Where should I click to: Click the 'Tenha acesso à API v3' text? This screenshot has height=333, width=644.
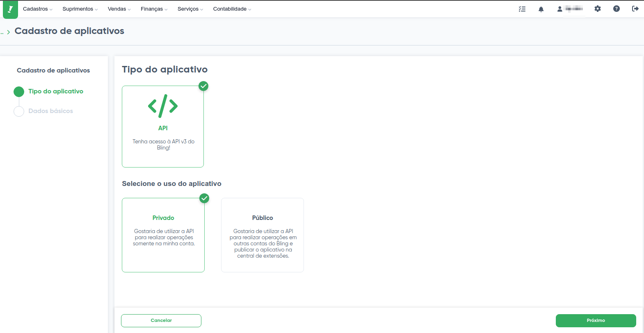tap(163, 145)
